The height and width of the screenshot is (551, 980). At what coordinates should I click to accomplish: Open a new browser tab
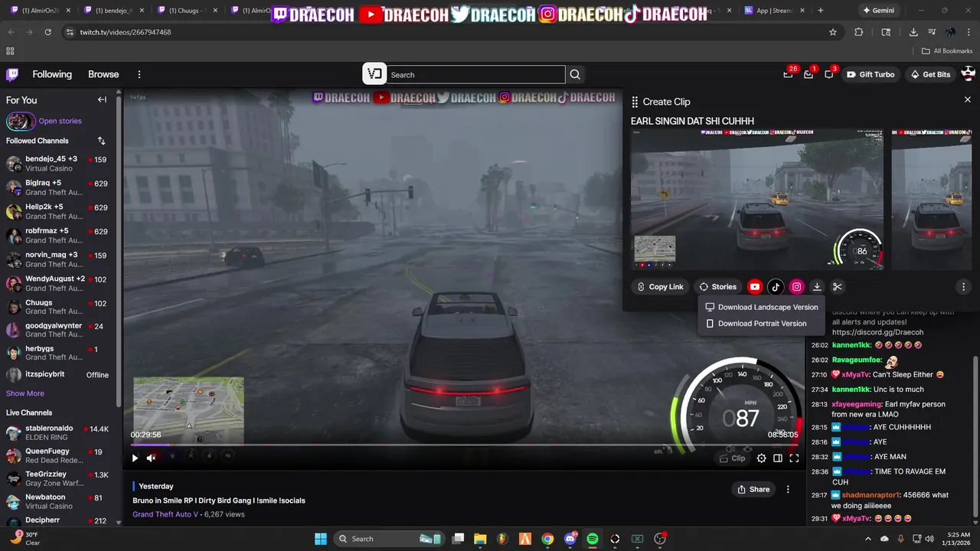pyautogui.click(x=821, y=11)
